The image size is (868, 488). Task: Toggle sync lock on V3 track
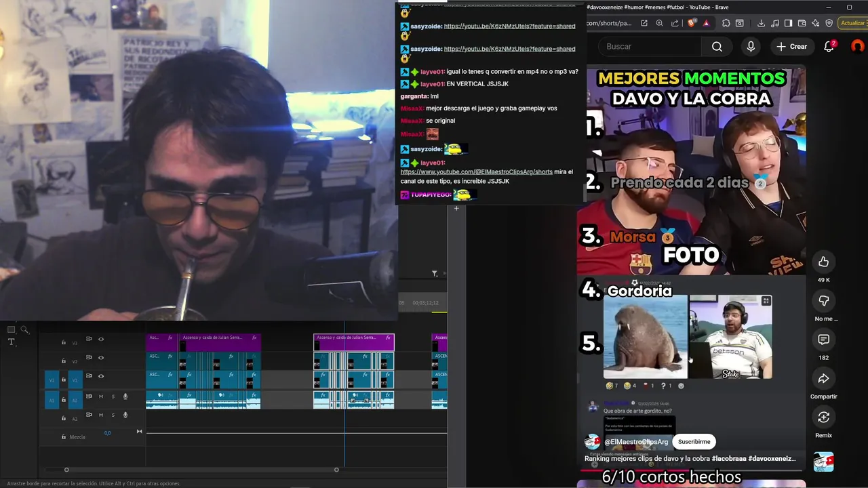[89, 339]
